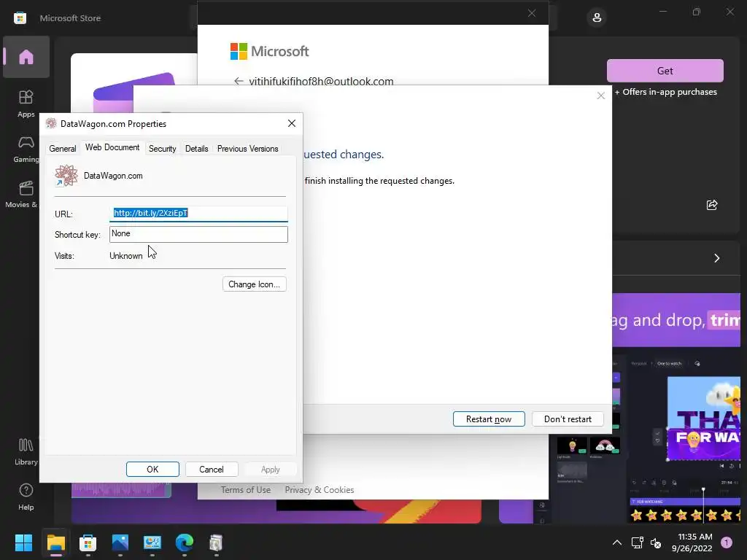Switch to the General tab
This screenshot has width=747, height=560.
(x=63, y=149)
